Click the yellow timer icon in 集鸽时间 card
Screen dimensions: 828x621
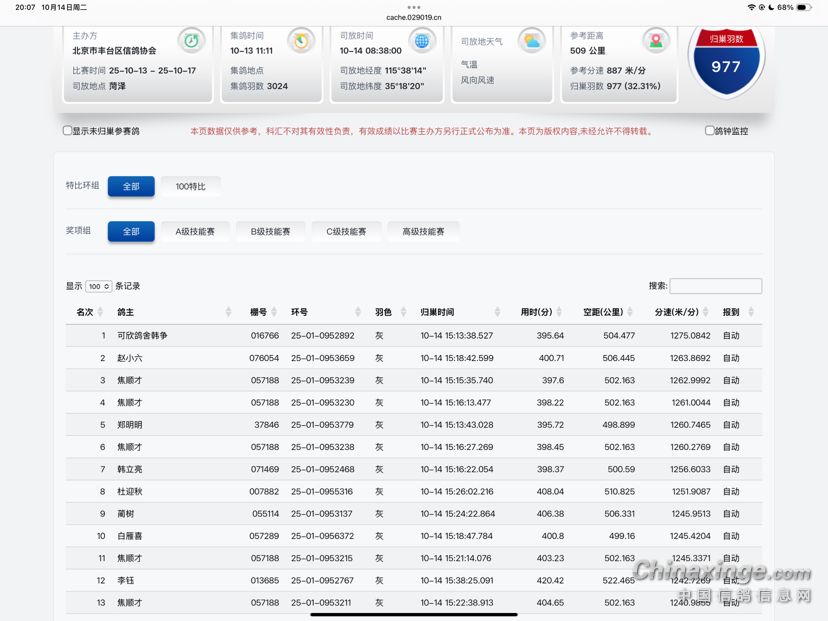300,41
